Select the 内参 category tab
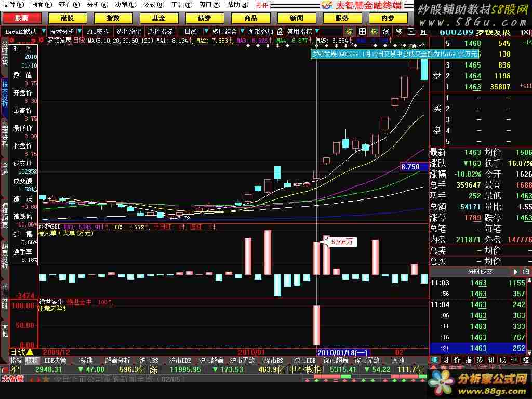The height and width of the screenshot is (399, 532). tap(388, 18)
